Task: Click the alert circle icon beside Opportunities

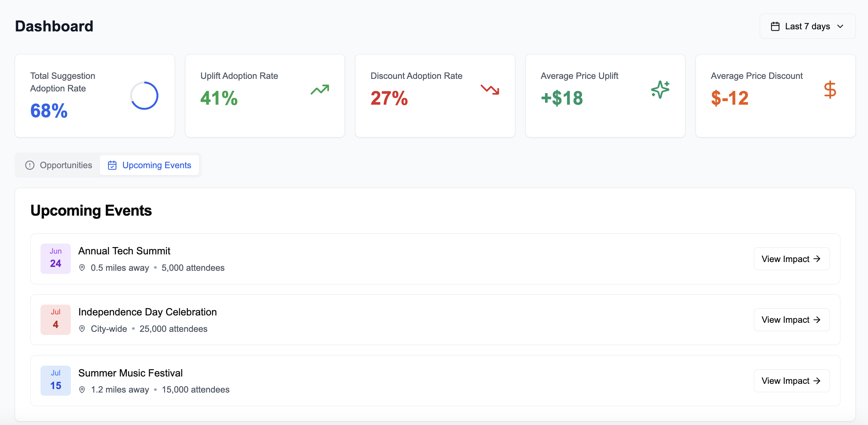Action: click(30, 165)
